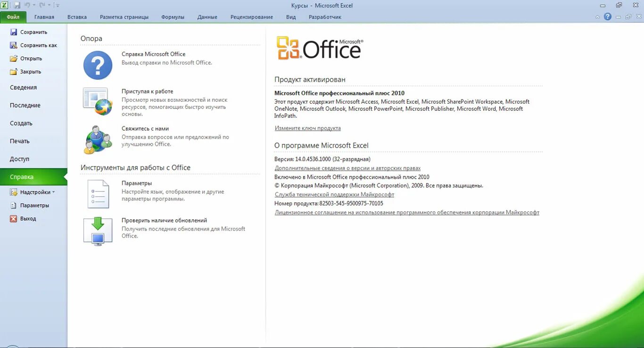644x348 pixels.
Task: Open the Файл tab
Action: tap(13, 17)
